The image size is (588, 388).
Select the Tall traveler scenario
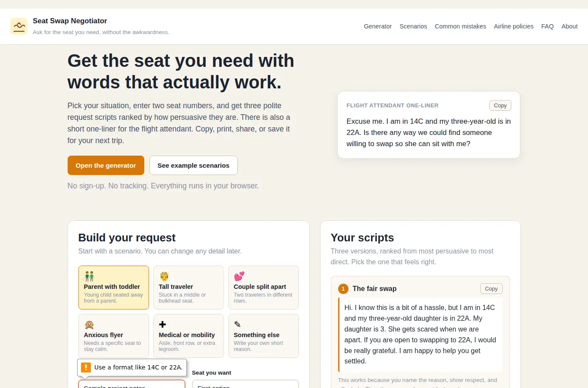[189, 288]
